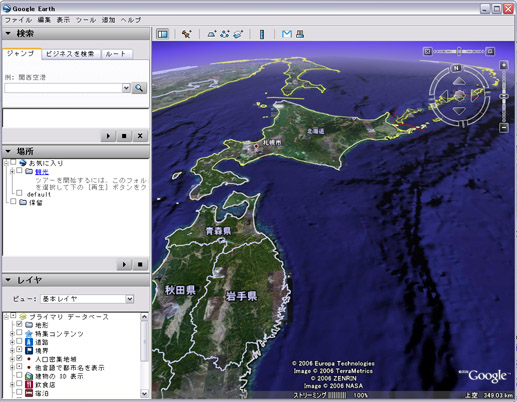The height and width of the screenshot is (402, 517).
Task: Click the compass N north button
Action: tap(456, 68)
